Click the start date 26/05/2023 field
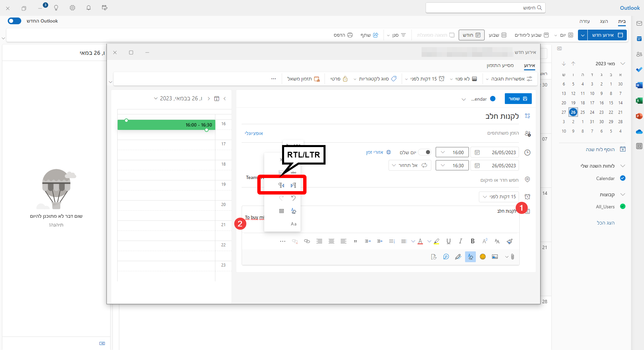This screenshot has height=350, width=644. coord(495,152)
